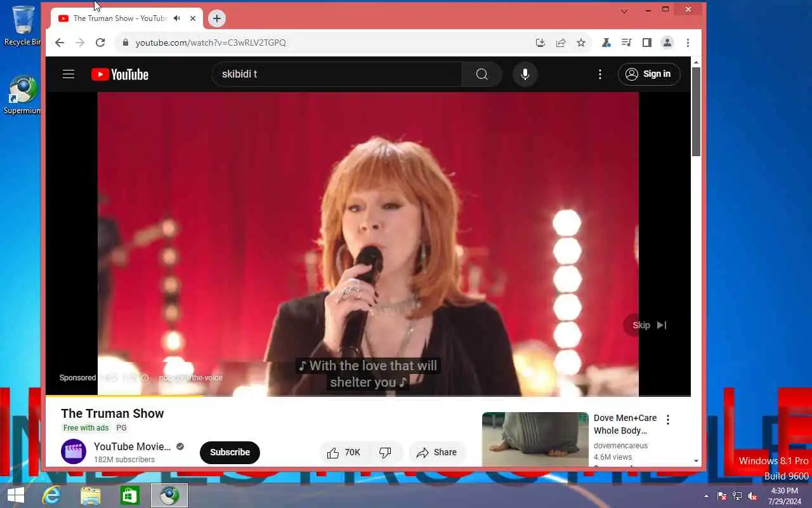Go back in browser
Viewport: 812px width, 508px height.
pyautogui.click(x=60, y=43)
